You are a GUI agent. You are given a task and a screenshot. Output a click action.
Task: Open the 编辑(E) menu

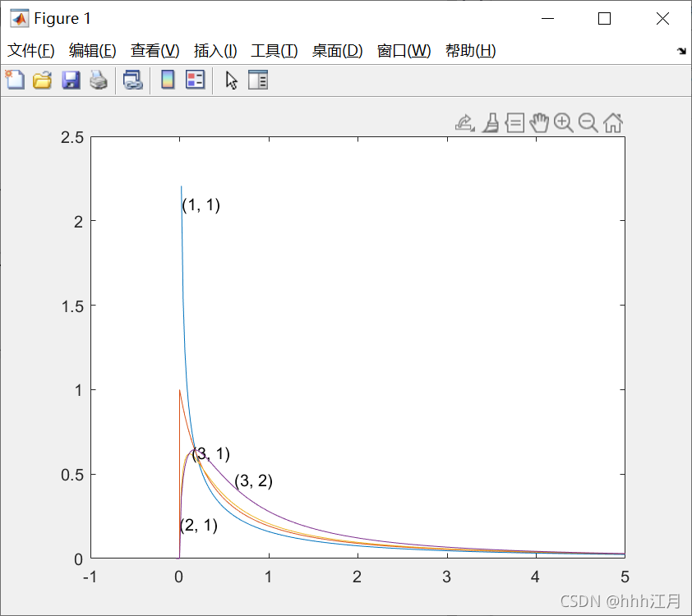tap(93, 51)
